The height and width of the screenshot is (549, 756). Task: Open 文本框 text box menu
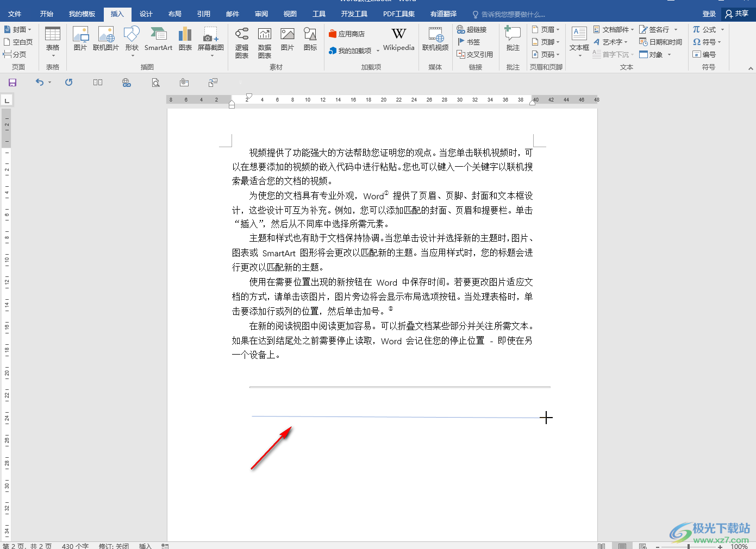pyautogui.click(x=579, y=41)
